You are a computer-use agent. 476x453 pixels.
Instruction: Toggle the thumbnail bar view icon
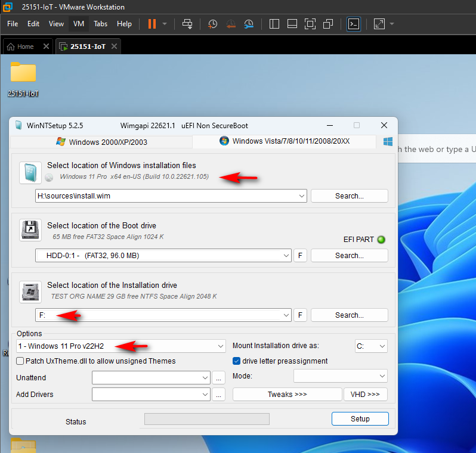click(x=292, y=24)
